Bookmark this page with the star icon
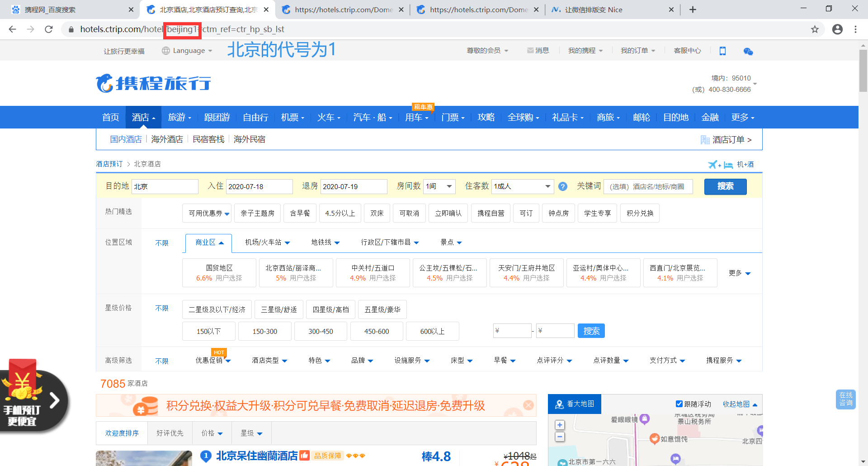The height and width of the screenshot is (466, 868). [815, 29]
